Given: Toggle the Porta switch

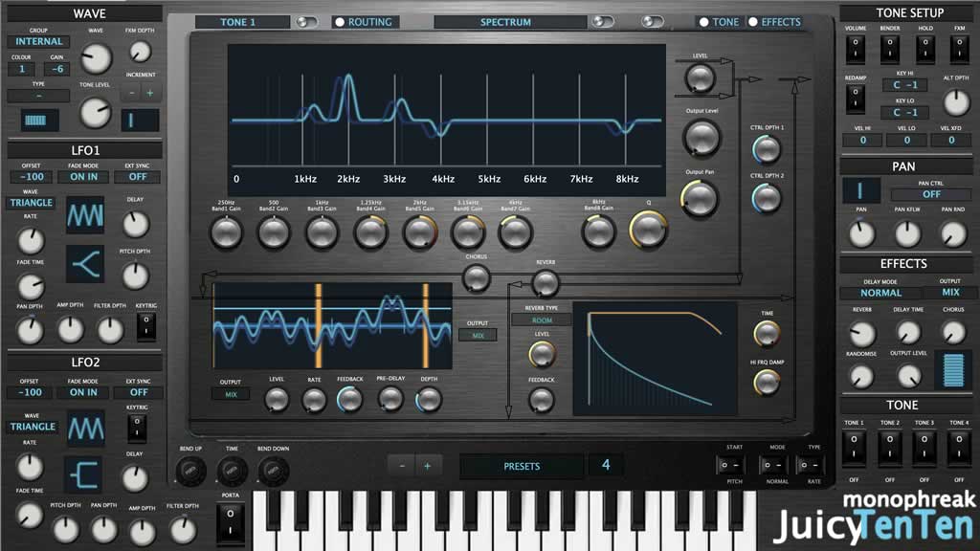Looking at the screenshot, I should click(231, 523).
